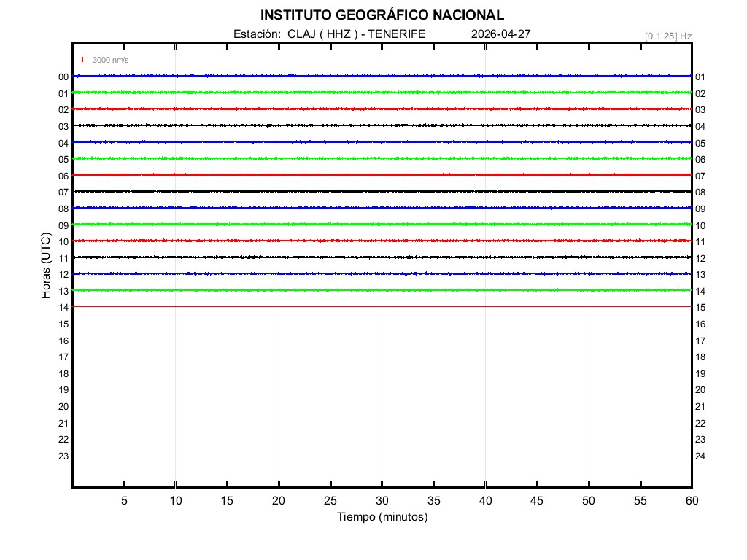Click the 5 minute tick label
Viewport: 747px width, 560px height.
pyautogui.click(x=124, y=501)
